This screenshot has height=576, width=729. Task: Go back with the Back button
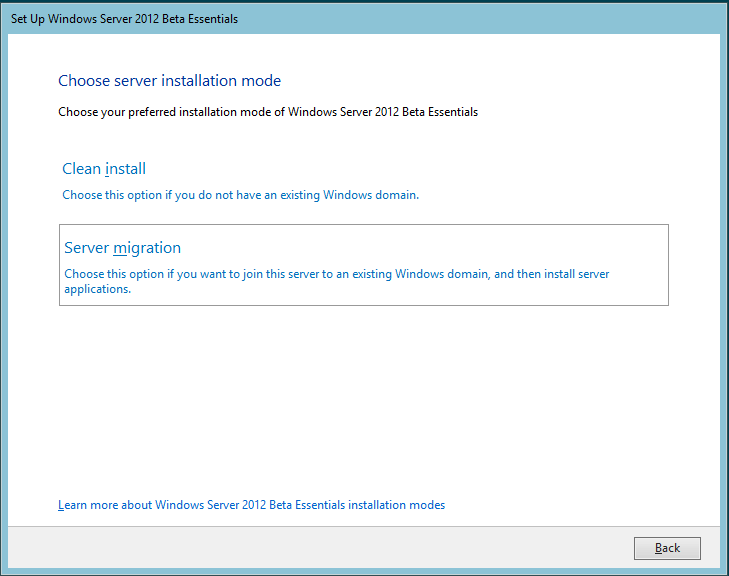click(x=667, y=548)
